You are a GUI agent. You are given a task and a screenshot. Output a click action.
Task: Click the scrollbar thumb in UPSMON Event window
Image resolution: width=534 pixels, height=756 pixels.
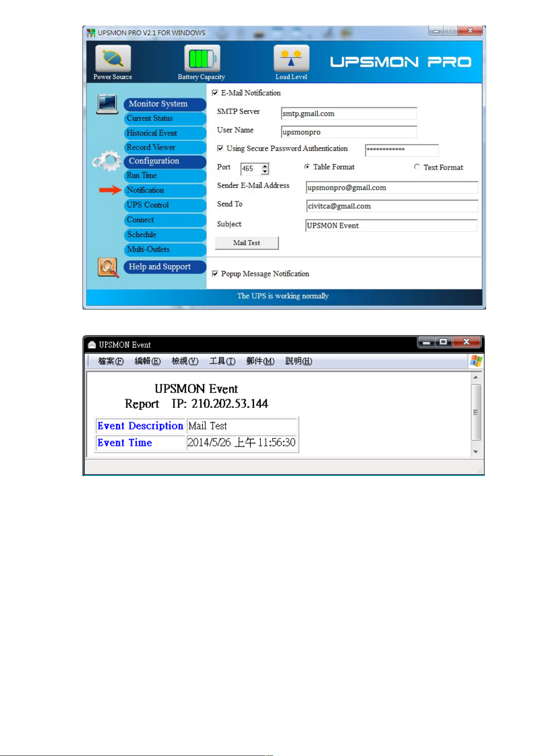(x=476, y=412)
